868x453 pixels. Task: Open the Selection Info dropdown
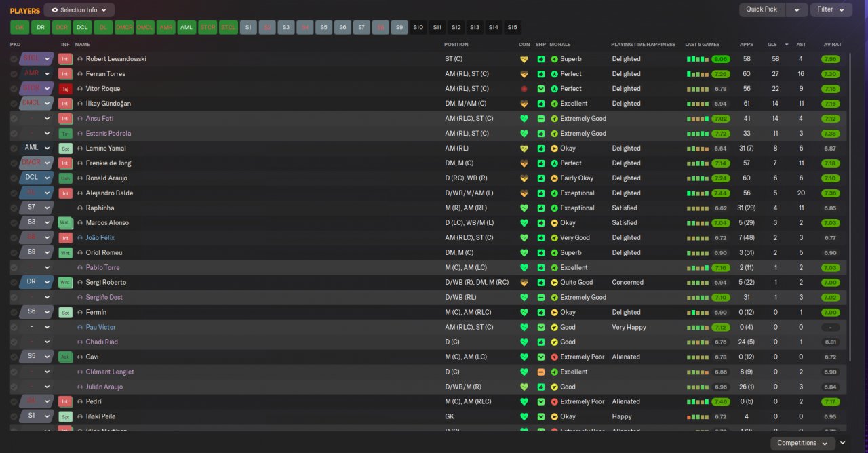pyautogui.click(x=79, y=10)
